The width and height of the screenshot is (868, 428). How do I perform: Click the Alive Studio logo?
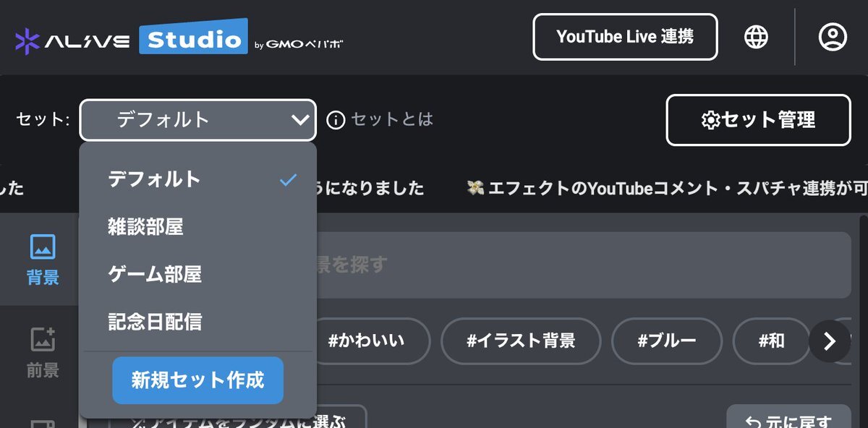tap(130, 39)
